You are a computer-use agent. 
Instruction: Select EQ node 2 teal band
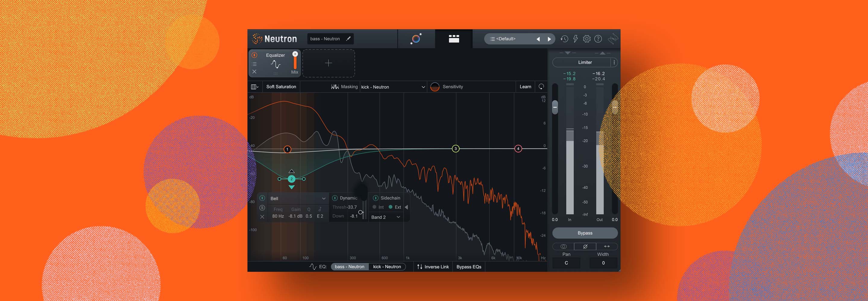tap(291, 179)
